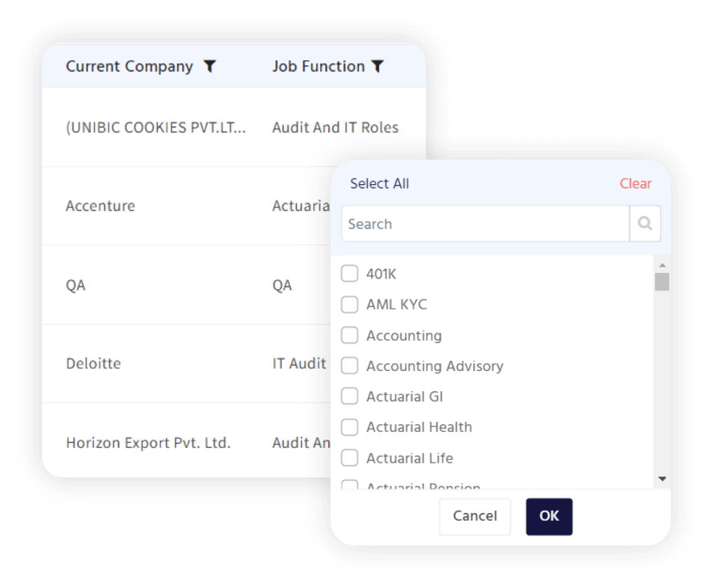Click the scrollbar down arrow in the list
713x588 pixels.
(x=660, y=479)
